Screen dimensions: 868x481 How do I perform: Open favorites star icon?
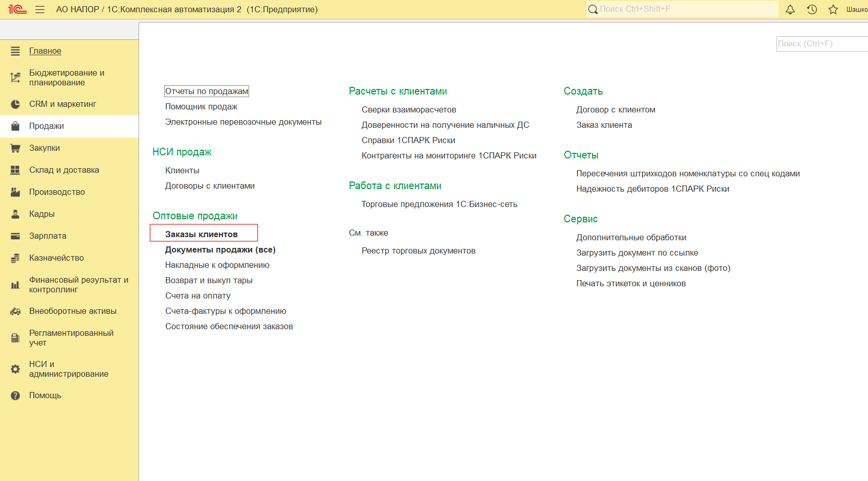pos(833,9)
